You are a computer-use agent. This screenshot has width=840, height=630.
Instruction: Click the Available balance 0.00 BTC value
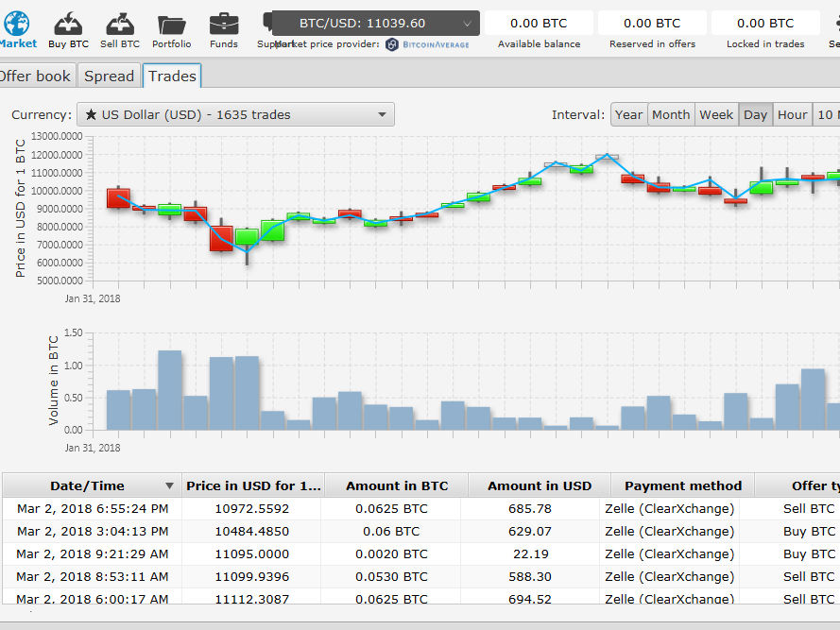point(539,23)
